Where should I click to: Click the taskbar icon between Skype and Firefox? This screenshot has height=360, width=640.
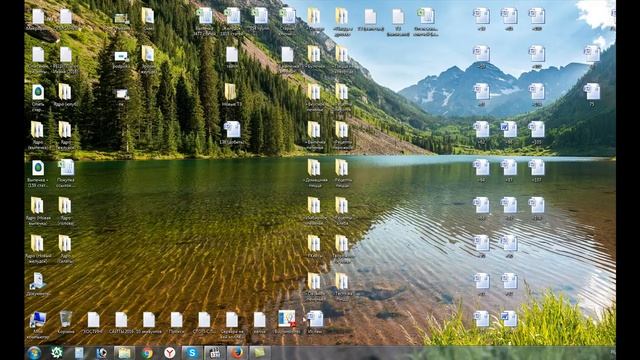pyautogui.click(x=214, y=353)
